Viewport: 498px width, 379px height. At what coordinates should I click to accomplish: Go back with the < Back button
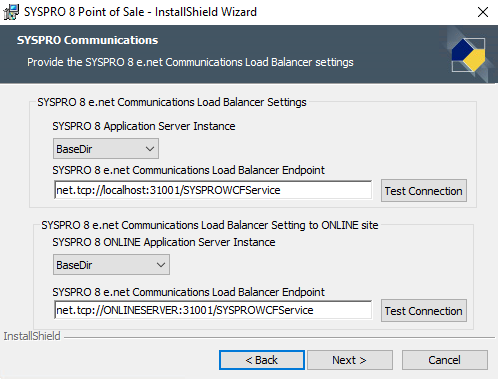pyautogui.click(x=262, y=360)
